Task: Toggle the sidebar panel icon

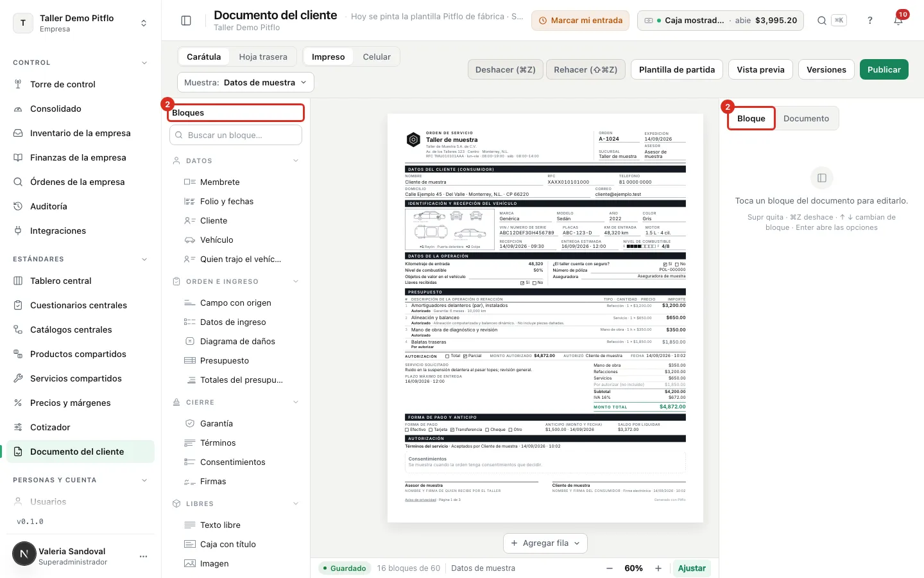Action: [x=186, y=21]
